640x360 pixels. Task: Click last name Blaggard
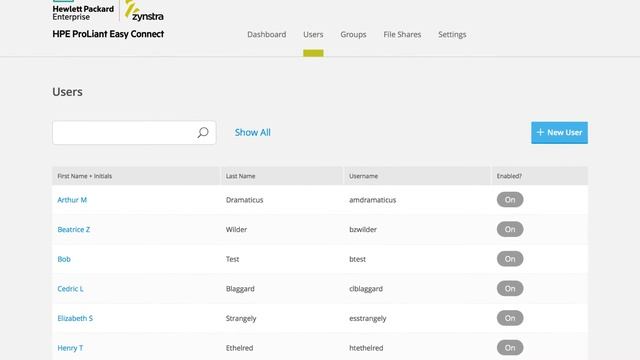tap(240, 289)
